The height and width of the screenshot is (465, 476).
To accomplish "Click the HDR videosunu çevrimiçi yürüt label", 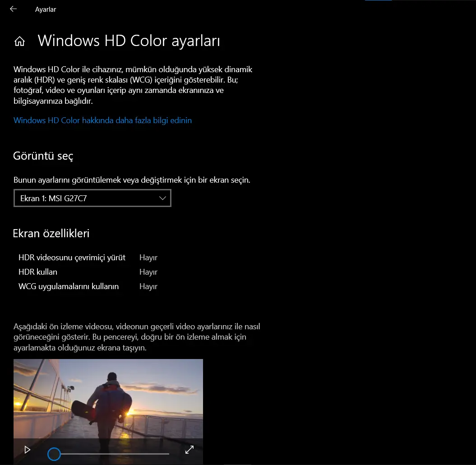I will (72, 258).
